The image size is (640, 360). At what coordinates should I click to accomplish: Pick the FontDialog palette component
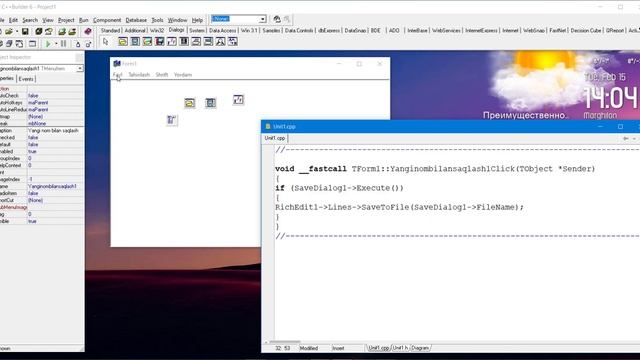pos(172,42)
